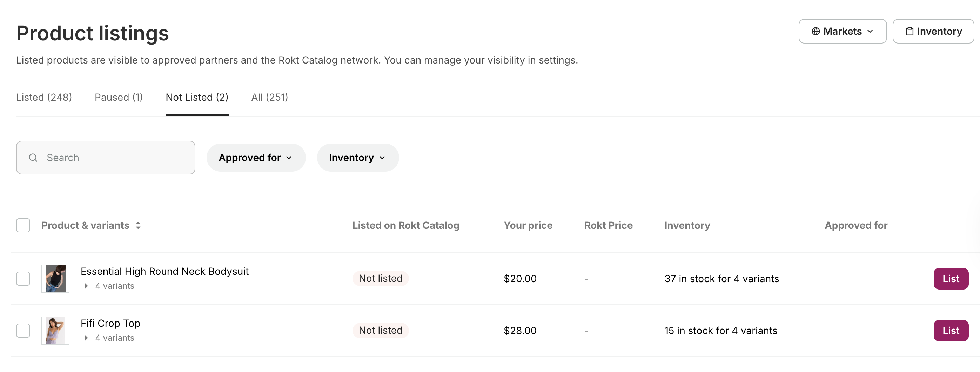Viewport: 980px width, 372px height.
Task: Click the clipboard icon in Inventory button
Action: click(x=909, y=32)
